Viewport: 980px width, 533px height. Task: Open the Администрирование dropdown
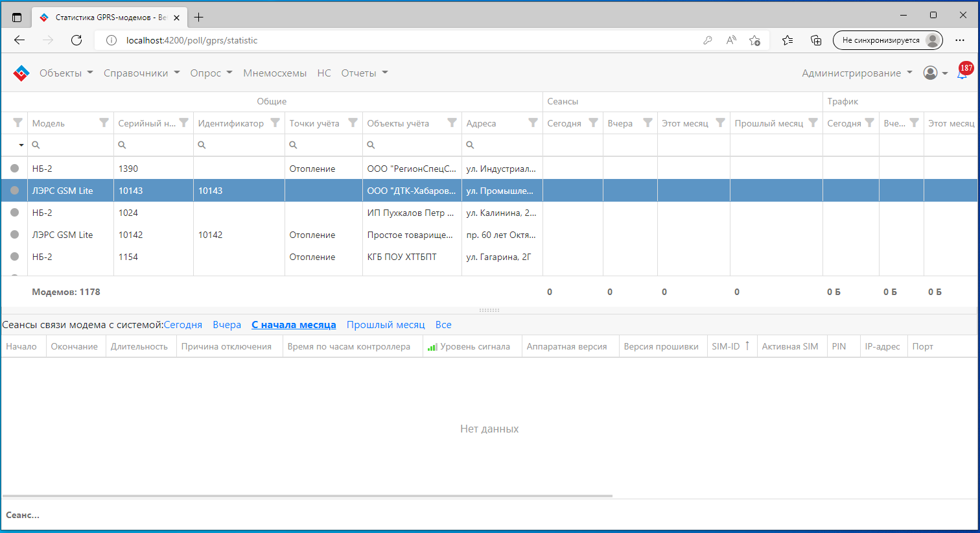857,73
